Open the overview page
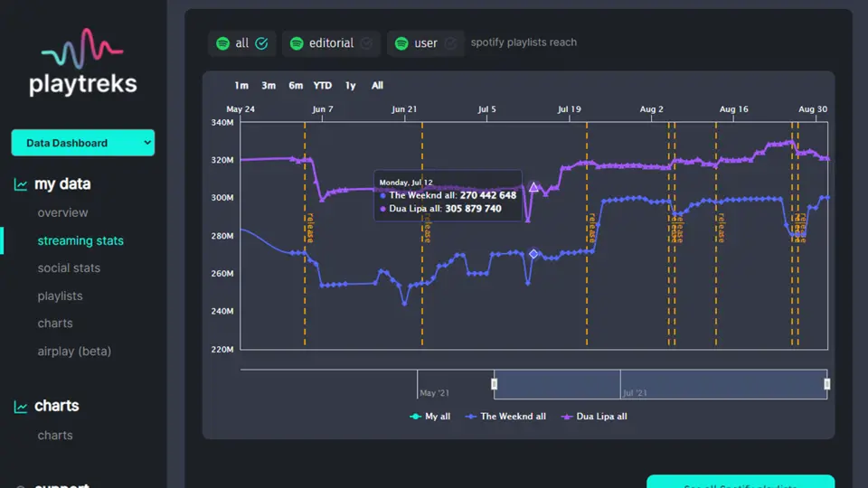The image size is (868, 488). pyautogui.click(x=62, y=213)
